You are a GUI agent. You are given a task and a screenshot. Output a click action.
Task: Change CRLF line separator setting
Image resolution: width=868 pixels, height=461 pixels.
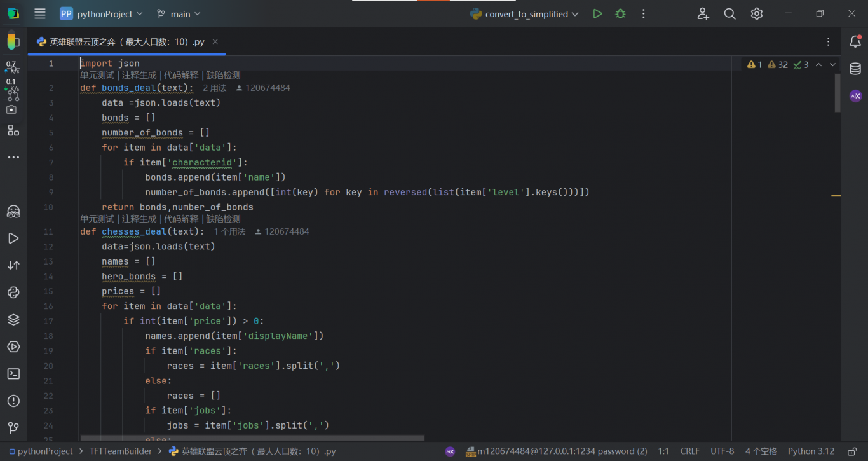click(689, 451)
